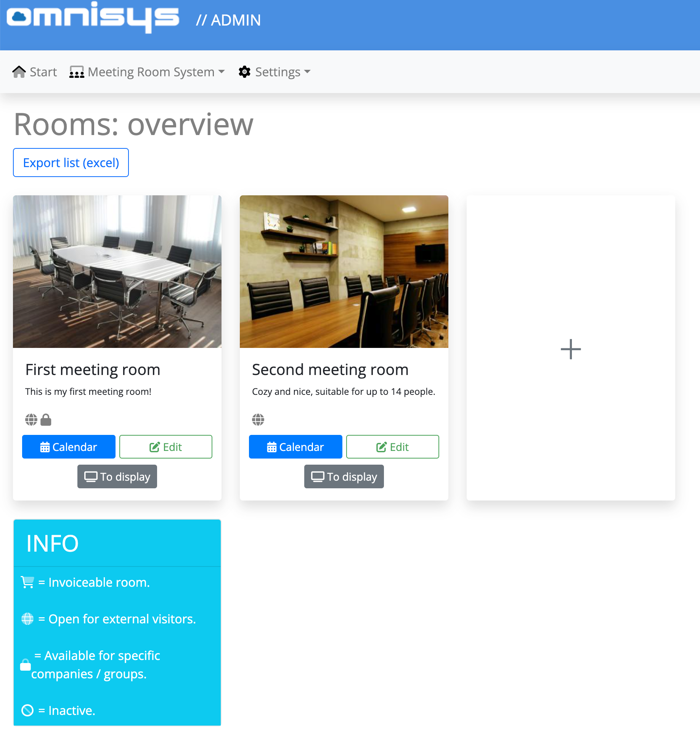Viewport: 700px width, 750px height.
Task: Open the Start menu item
Action: pyautogui.click(x=43, y=72)
